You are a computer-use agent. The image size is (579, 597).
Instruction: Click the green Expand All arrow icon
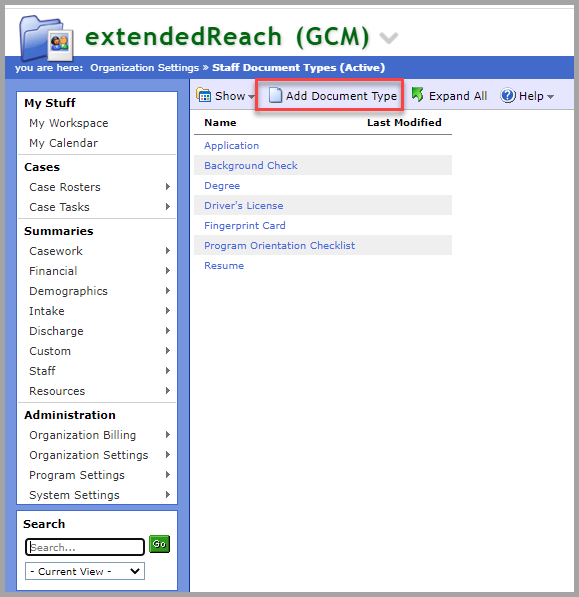pos(418,95)
